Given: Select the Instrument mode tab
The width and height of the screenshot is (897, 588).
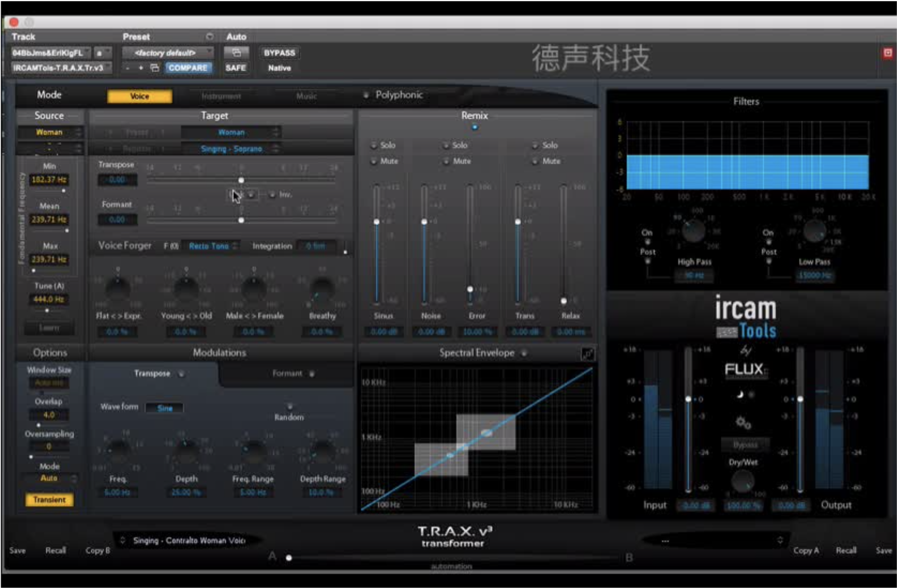Looking at the screenshot, I should click(221, 96).
